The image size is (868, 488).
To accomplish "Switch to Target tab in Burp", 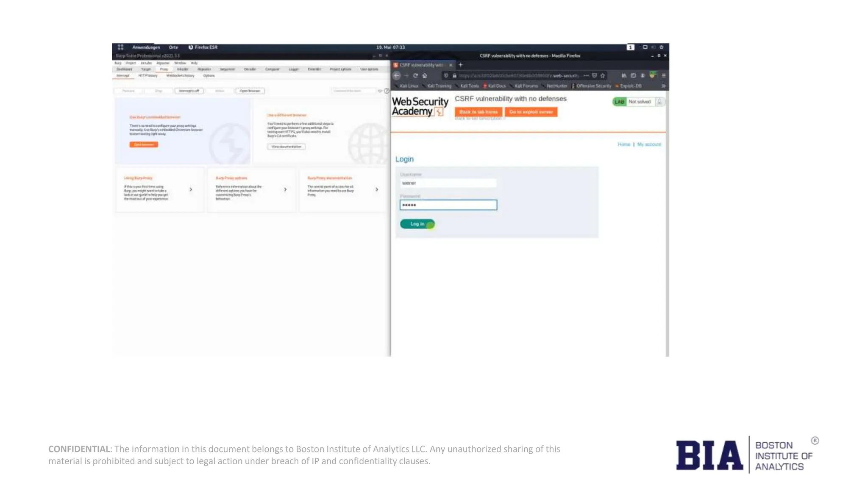I will tap(146, 69).
